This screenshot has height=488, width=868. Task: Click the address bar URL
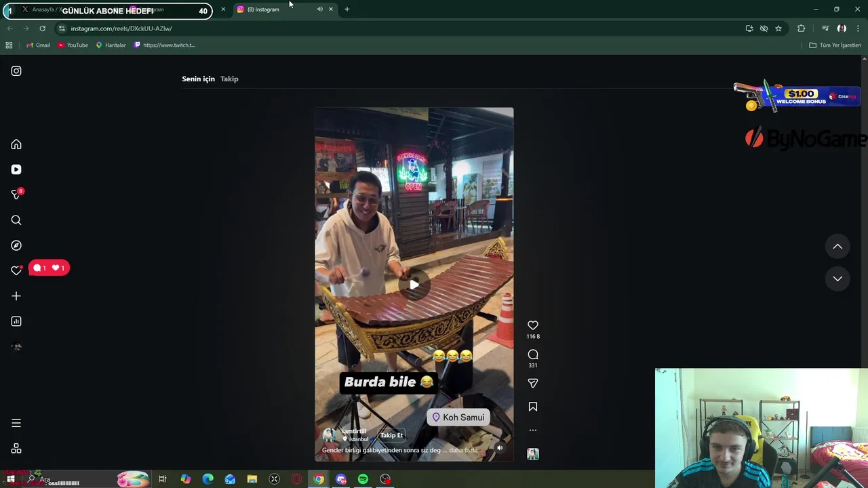121,28
